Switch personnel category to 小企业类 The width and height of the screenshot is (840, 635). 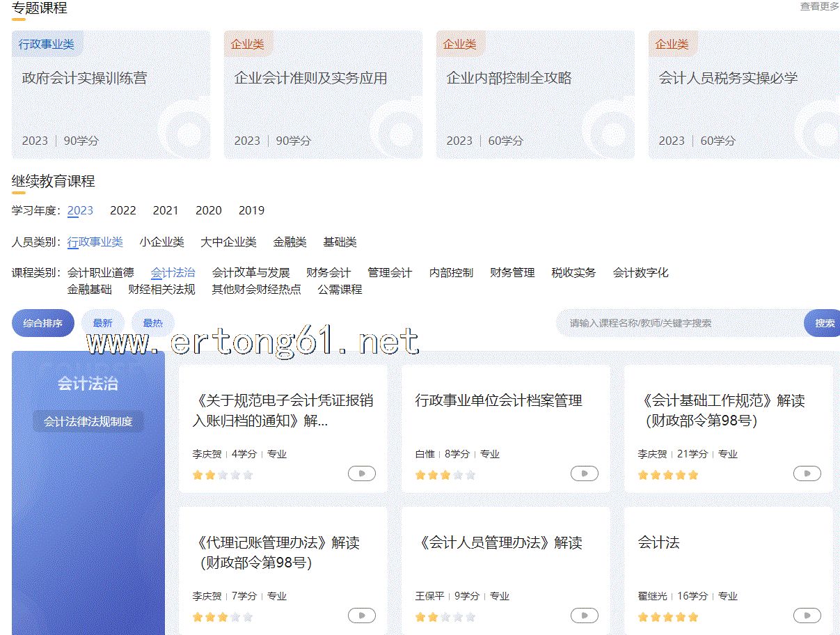161,242
